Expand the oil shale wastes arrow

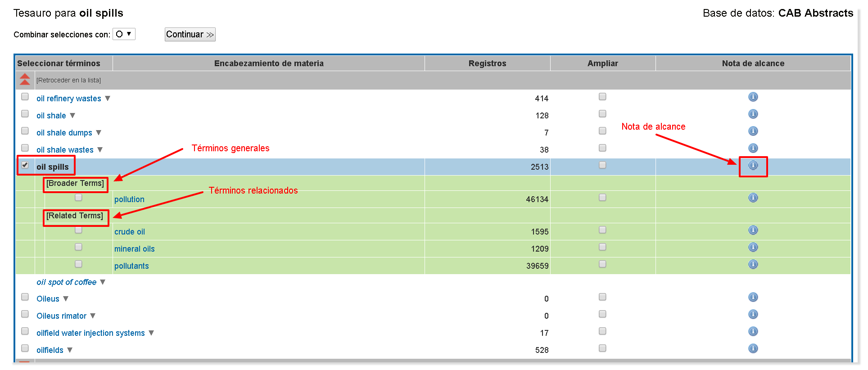100,149
